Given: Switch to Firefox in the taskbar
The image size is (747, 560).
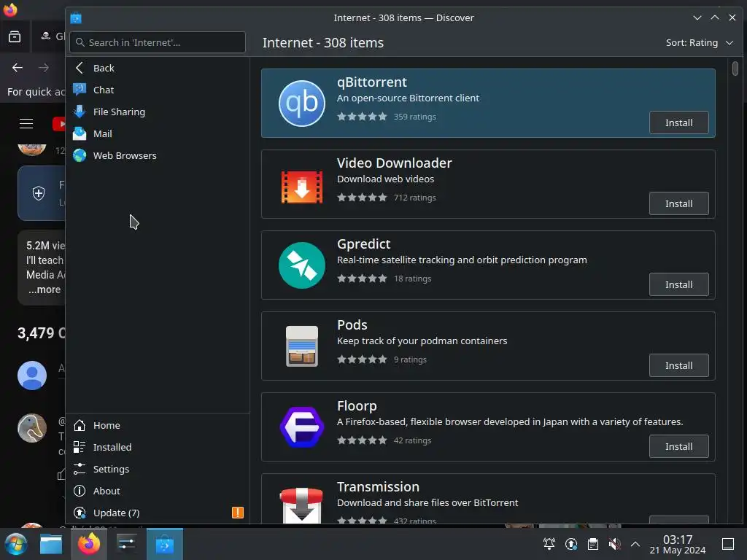Looking at the screenshot, I should pos(88,544).
